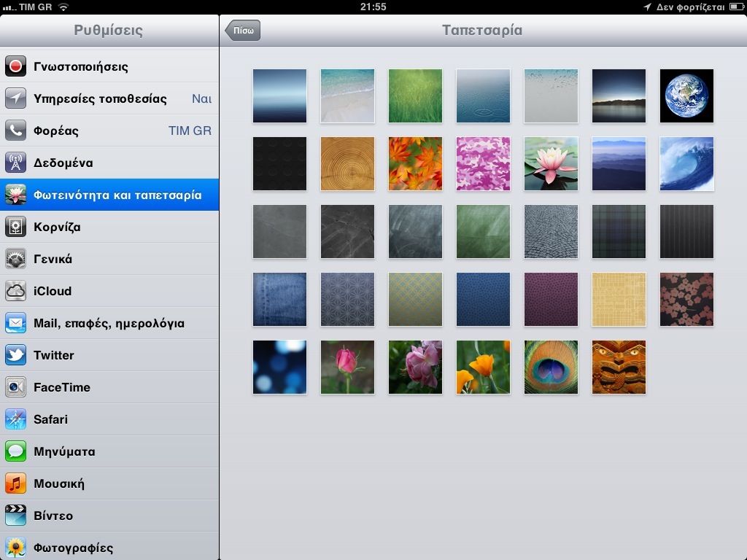Tap the FaceTime camera icon
The height and width of the screenshot is (560, 747).
[15, 387]
